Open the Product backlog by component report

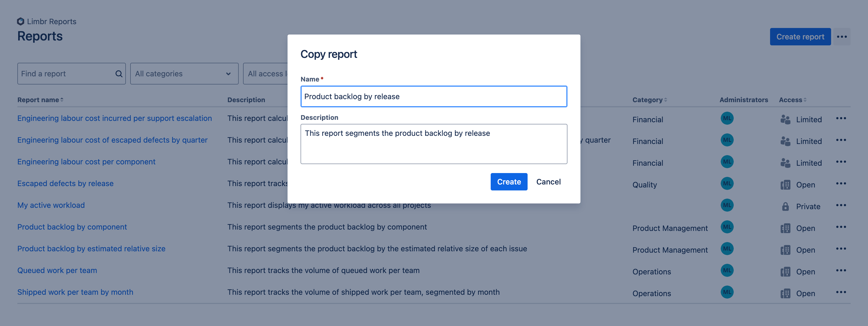pyautogui.click(x=72, y=227)
